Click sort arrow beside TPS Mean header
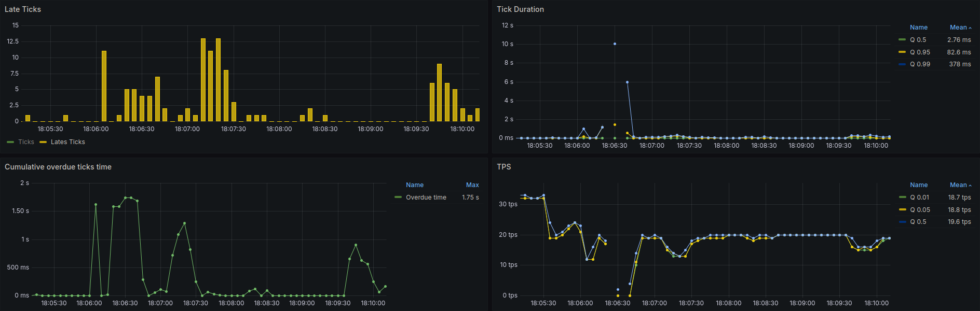The height and width of the screenshot is (311, 980). [x=970, y=186]
